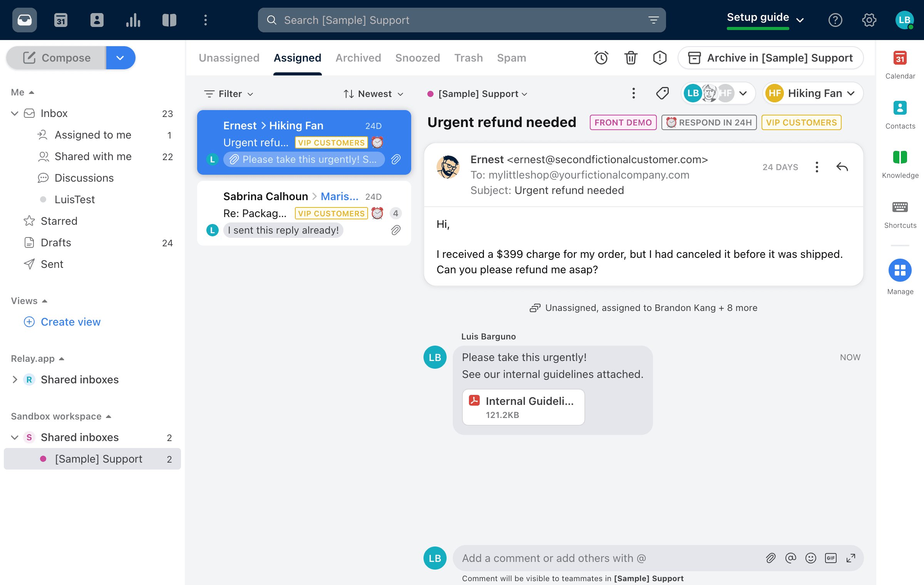Open the Hiking Fan assignee dropdown
This screenshot has width=924, height=585.
(812, 93)
